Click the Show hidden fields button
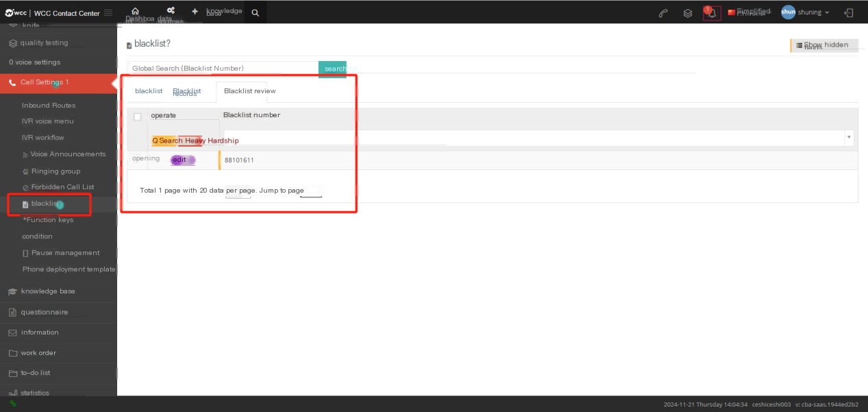Viewport: 868px width, 412px height. (x=823, y=45)
